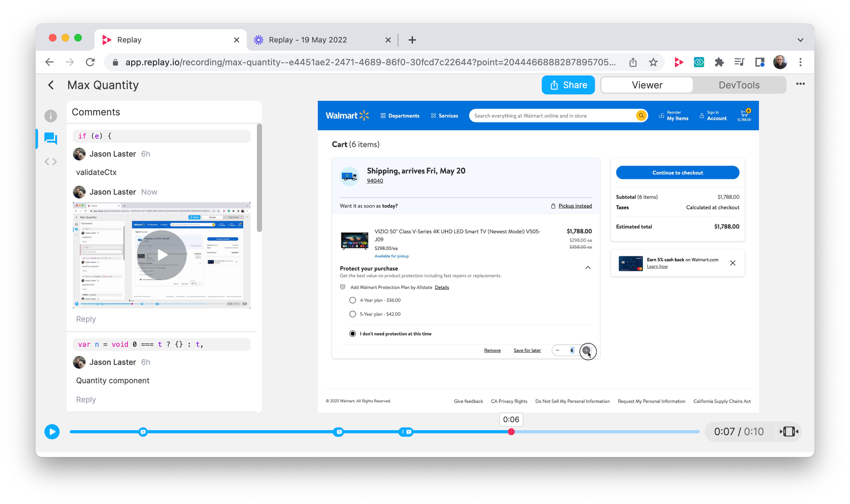Play the replay recording
The image size is (850, 504).
point(52,432)
